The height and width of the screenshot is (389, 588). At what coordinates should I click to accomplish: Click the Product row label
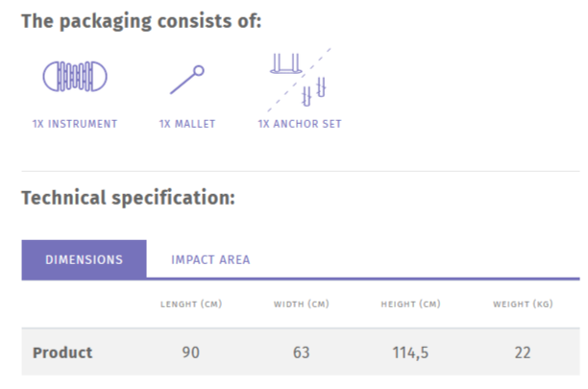pos(62,353)
